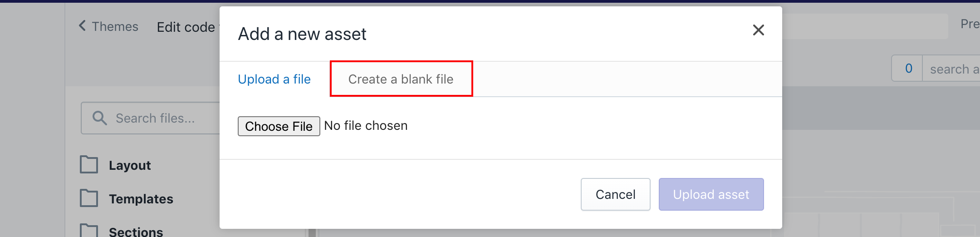Click the search magnifier icon
980x237 pixels.
100,118
